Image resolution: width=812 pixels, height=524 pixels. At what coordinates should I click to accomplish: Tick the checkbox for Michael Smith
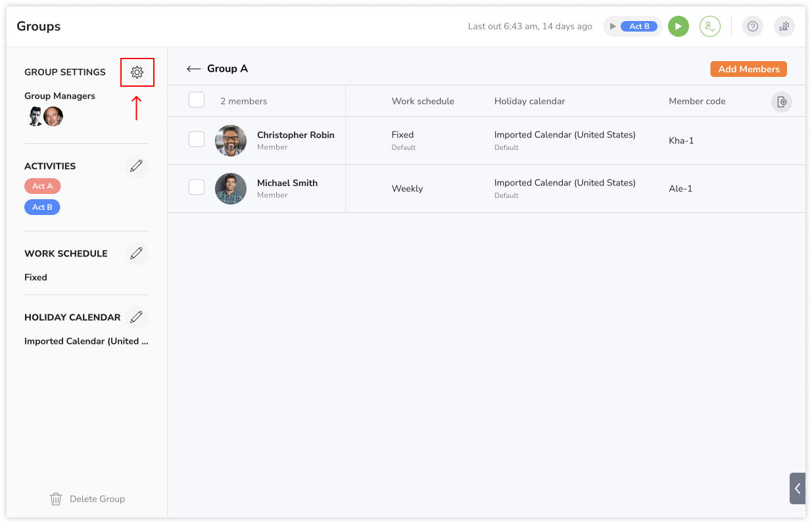[x=197, y=187]
